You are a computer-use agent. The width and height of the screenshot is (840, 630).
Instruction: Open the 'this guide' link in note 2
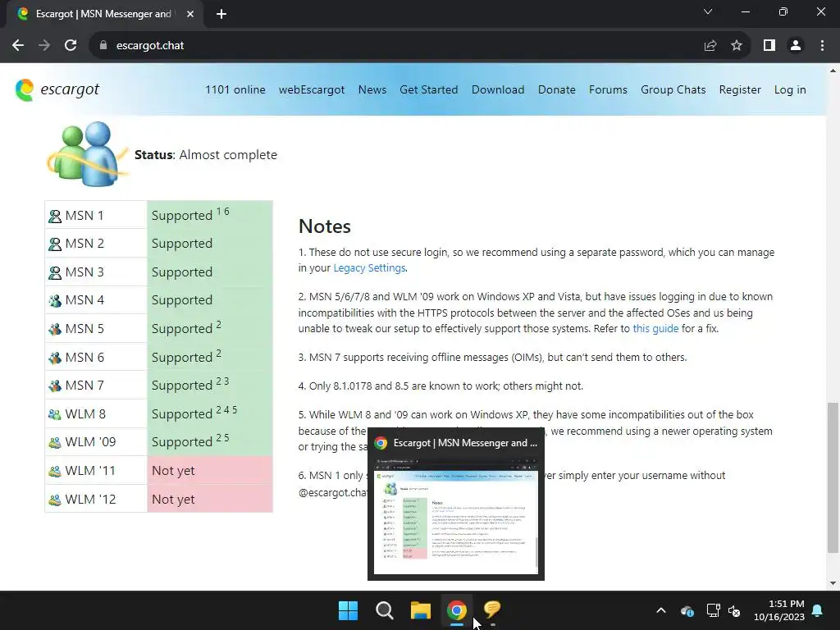tap(655, 328)
